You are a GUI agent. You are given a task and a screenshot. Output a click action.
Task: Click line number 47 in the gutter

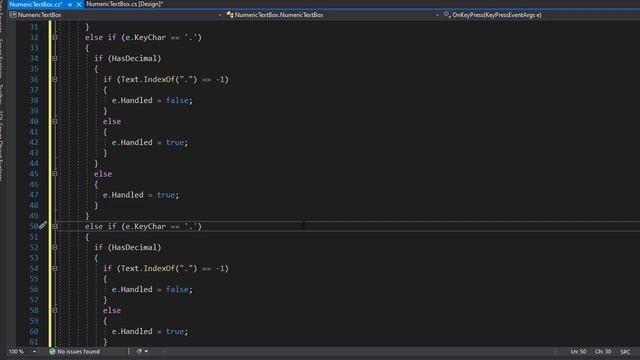tap(33, 195)
